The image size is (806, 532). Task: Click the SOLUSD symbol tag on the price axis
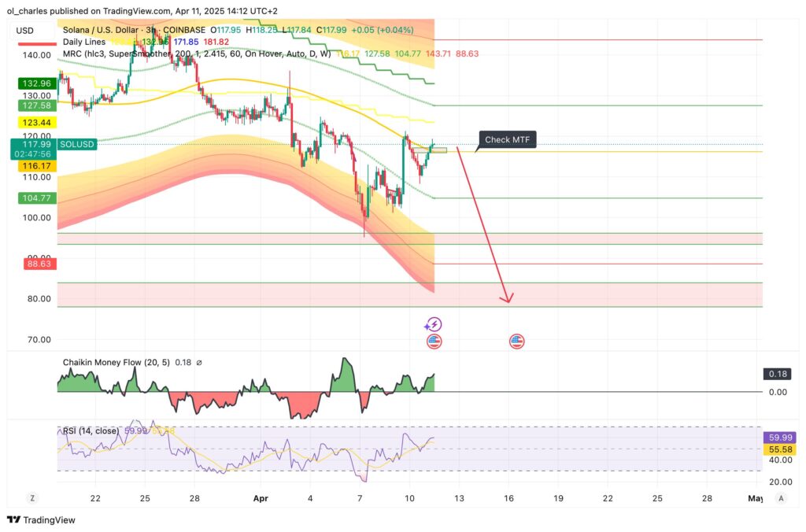[x=76, y=144]
